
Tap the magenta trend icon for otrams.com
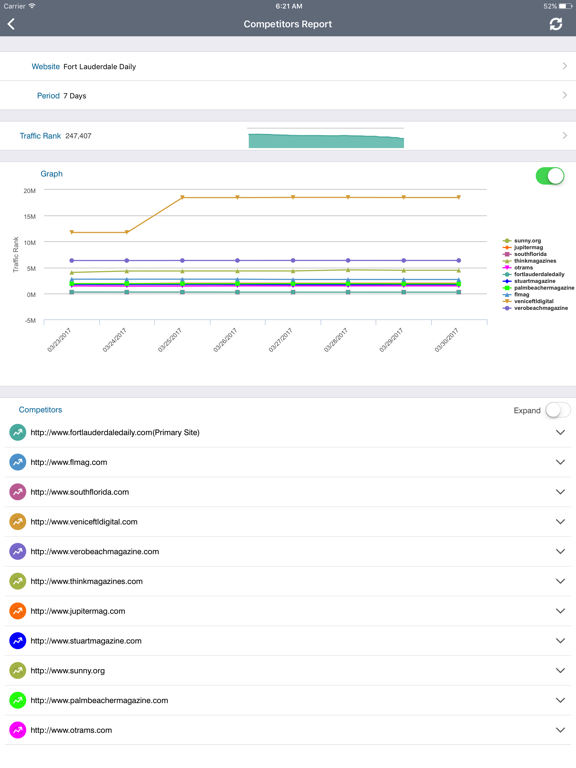[x=18, y=730]
